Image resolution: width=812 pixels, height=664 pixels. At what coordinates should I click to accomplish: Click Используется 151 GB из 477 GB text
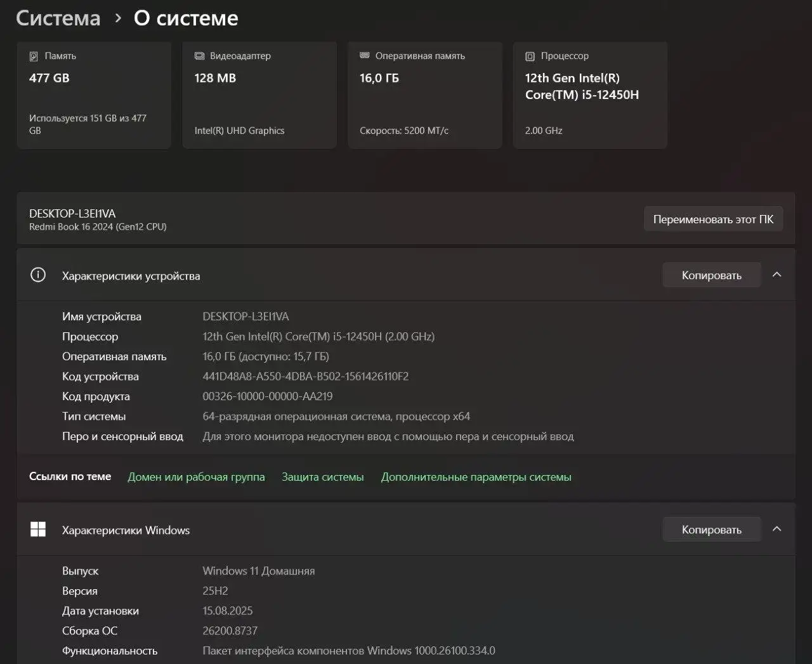[x=88, y=124]
